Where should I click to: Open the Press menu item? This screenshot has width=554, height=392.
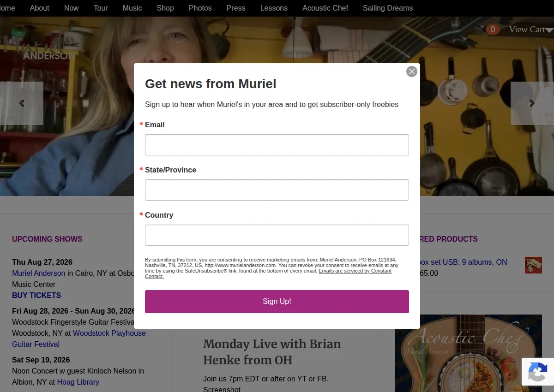(236, 8)
